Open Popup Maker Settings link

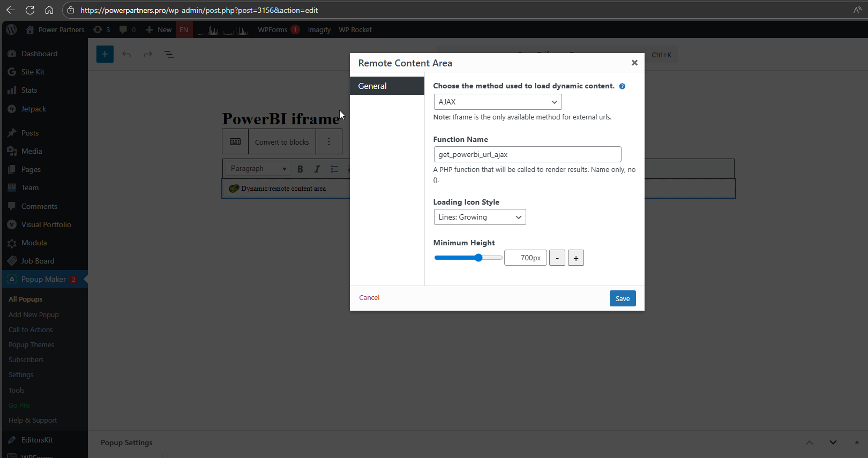tap(21, 374)
